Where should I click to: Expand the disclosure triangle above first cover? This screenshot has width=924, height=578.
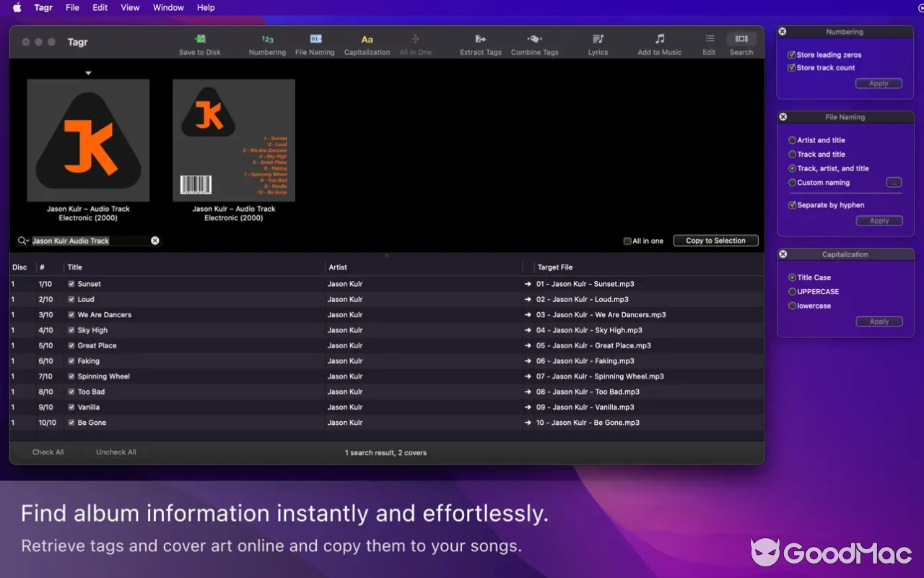pos(88,73)
